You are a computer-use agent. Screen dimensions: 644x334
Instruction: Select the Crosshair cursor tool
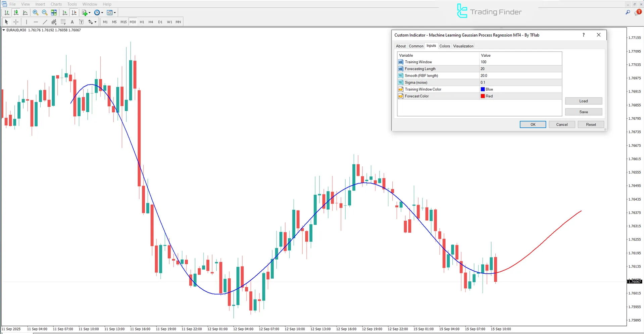pyautogui.click(x=16, y=22)
